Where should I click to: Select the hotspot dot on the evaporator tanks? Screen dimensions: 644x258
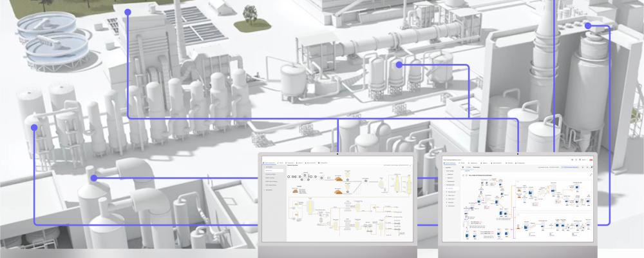399,64
